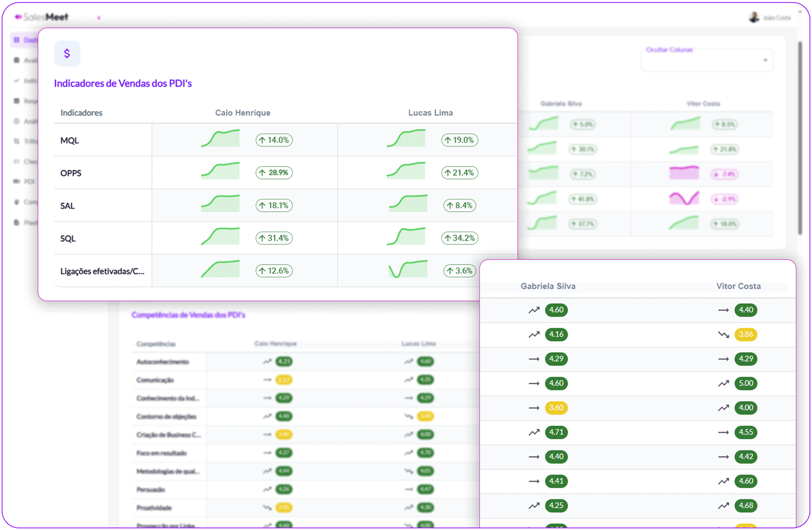
Task: Click the trending-up icon beside 4.71
Action: tap(534, 432)
